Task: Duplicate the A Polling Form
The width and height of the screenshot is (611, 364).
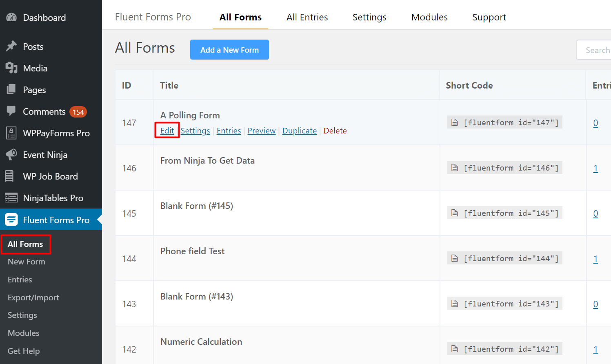Action: point(300,131)
